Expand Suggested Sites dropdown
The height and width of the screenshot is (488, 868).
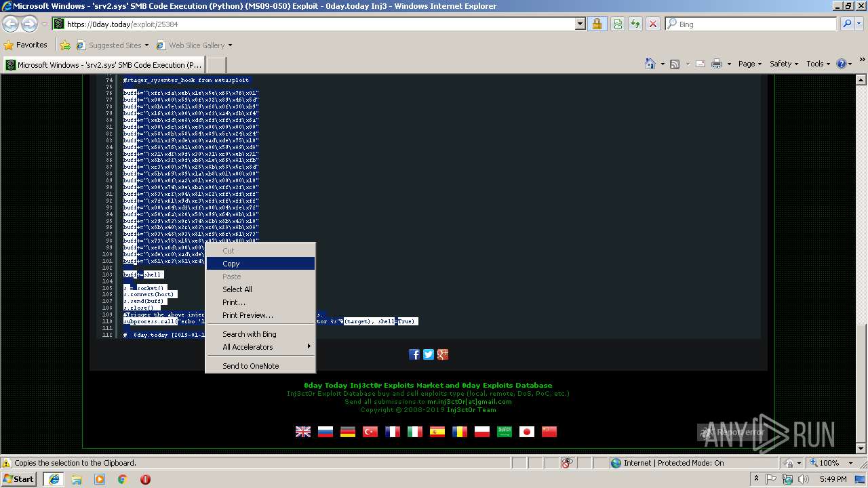[x=146, y=45]
